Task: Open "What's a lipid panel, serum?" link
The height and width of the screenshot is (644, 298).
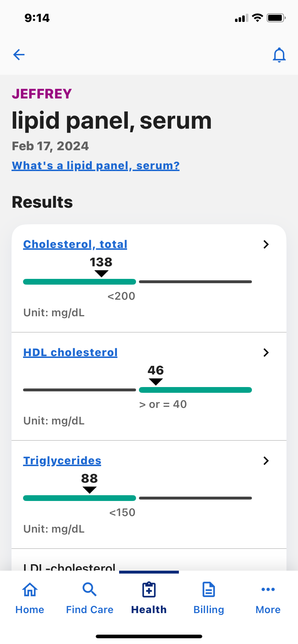Action: [x=96, y=166]
